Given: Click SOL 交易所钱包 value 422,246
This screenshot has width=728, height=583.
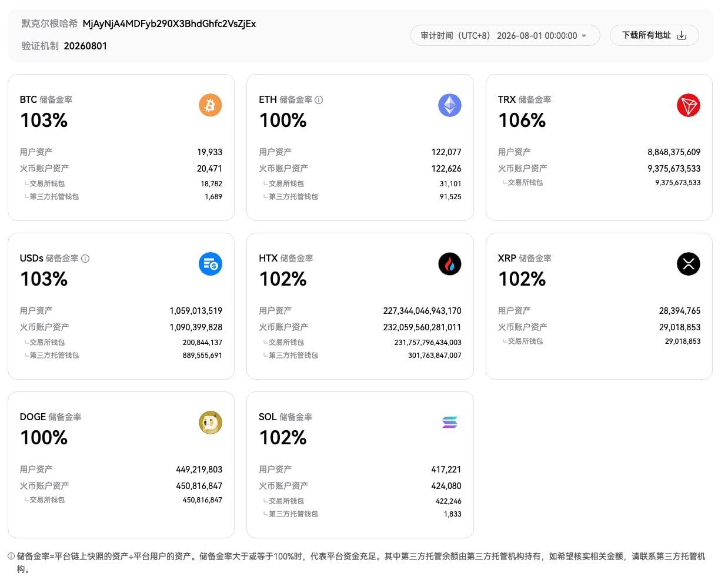Looking at the screenshot, I should point(449,501).
